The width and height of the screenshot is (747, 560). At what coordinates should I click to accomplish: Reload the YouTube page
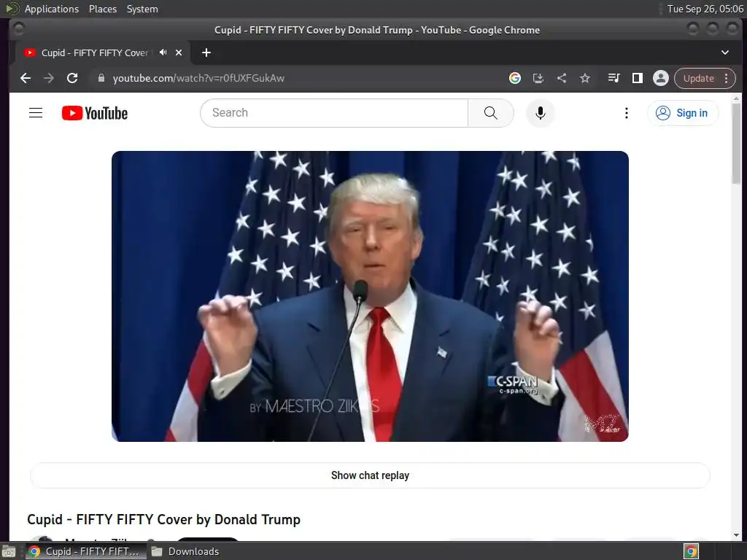pyautogui.click(x=72, y=78)
